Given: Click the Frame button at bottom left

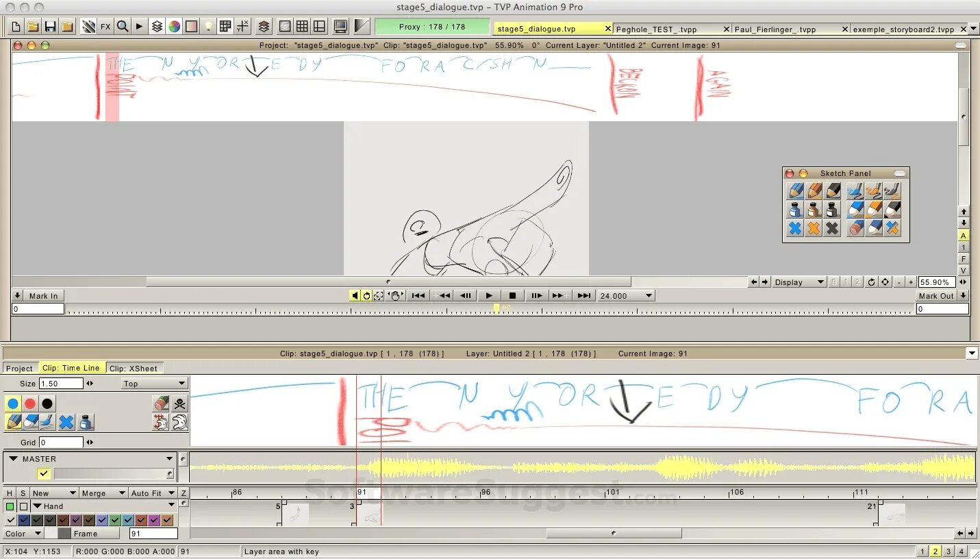Looking at the screenshot, I should click(x=95, y=534).
